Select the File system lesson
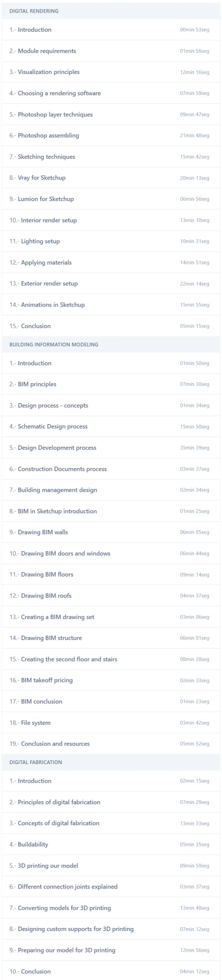 111,723
